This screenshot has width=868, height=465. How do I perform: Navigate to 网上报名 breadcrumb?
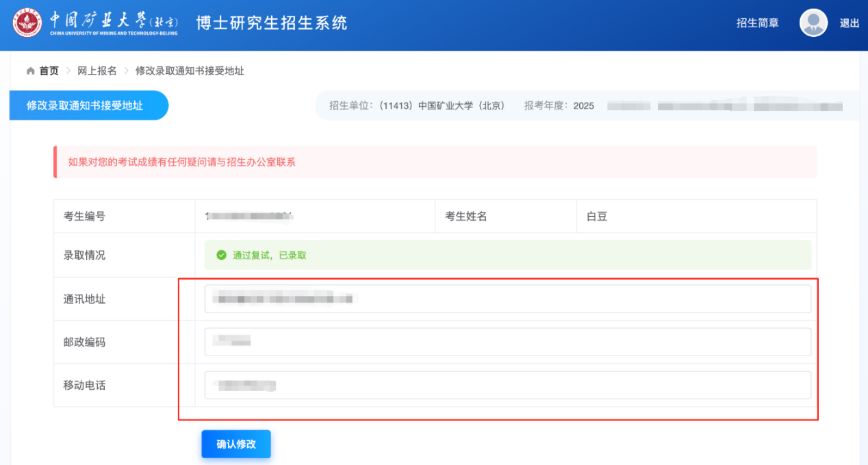click(97, 71)
